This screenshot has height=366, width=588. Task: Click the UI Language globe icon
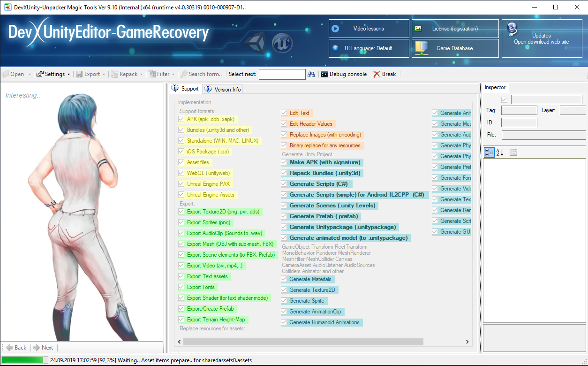coord(335,48)
